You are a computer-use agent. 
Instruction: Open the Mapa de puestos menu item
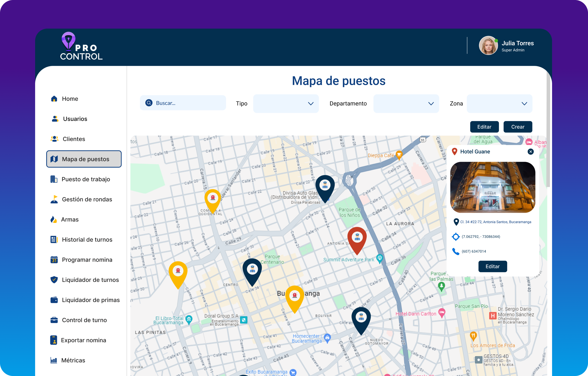(x=84, y=159)
